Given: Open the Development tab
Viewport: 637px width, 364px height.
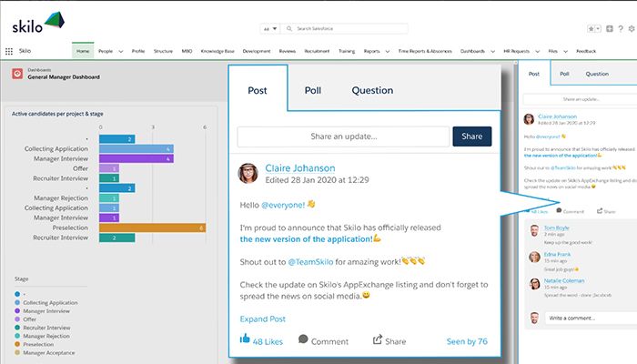Looking at the screenshot, I should point(257,51).
